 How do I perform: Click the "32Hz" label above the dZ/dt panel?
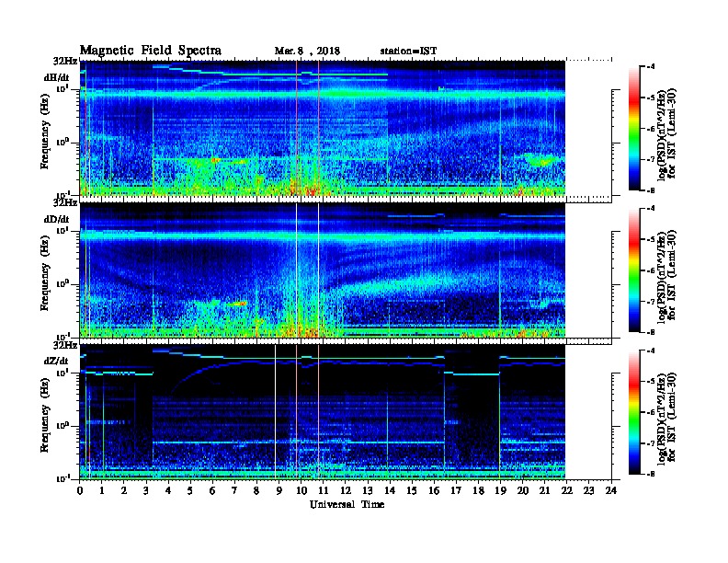(65, 345)
